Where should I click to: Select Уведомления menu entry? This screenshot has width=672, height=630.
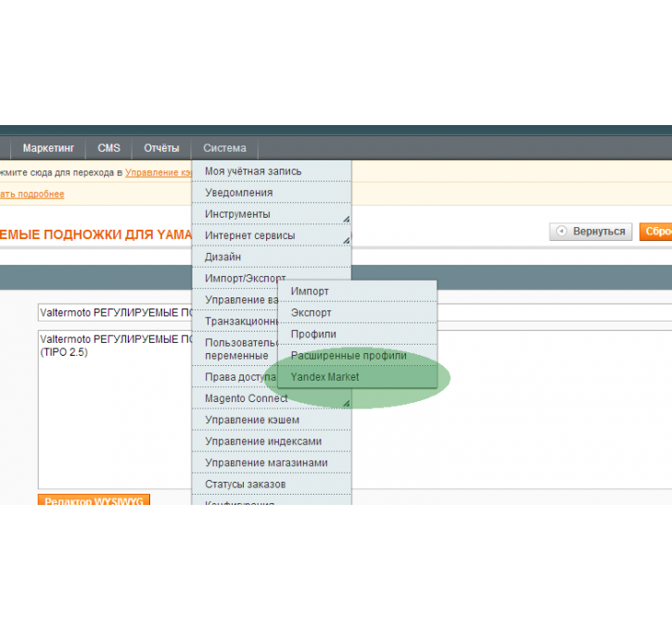(x=272, y=193)
